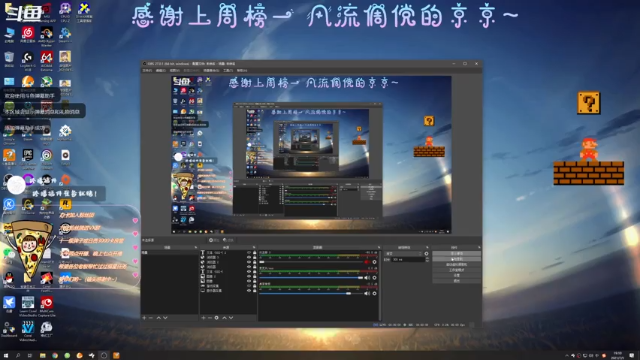This screenshot has height=360, width=640.
Task: Open the second menu in OBS menu bar
Action: point(160,70)
